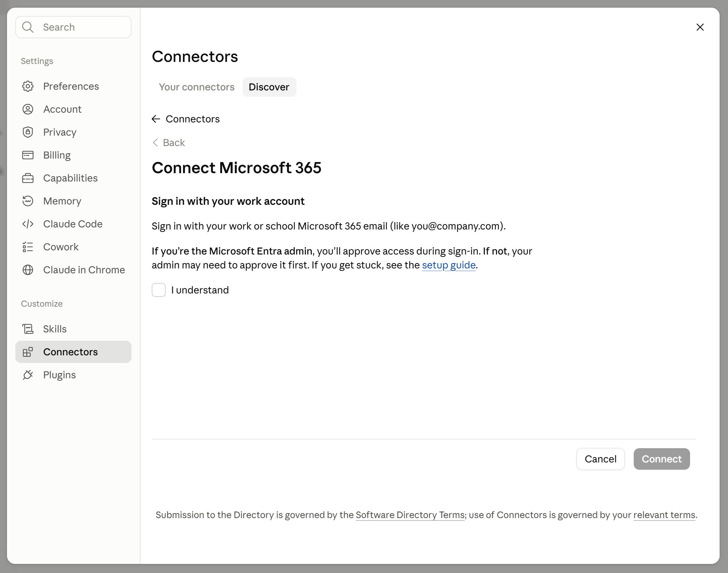
Task: Click the chevron next to Back
Action: pos(155,143)
